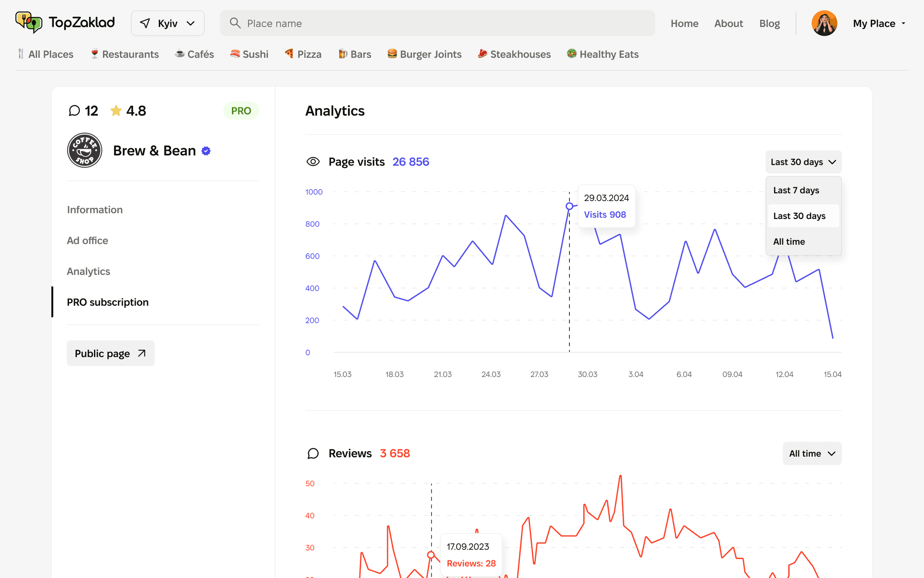Screen dimensions: 924x578
Task: Click the eye icon beside Page visits
Action: coord(313,162)
